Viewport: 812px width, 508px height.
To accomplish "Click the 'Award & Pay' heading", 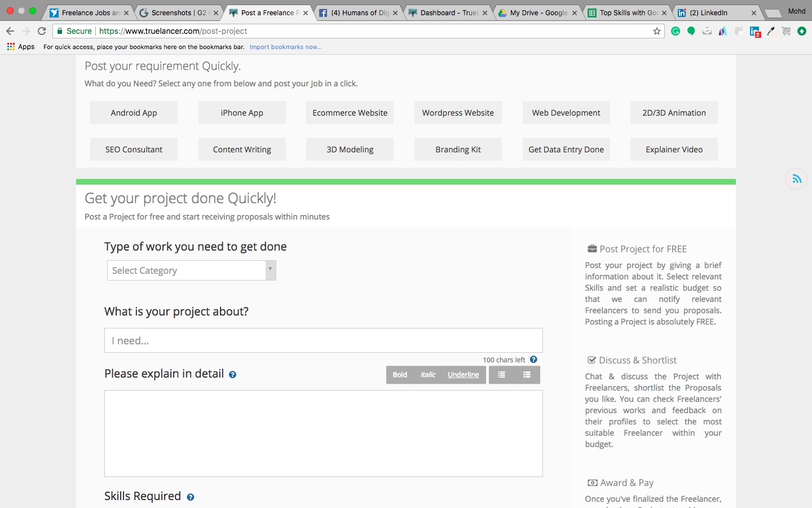I will tap(627, 483).
